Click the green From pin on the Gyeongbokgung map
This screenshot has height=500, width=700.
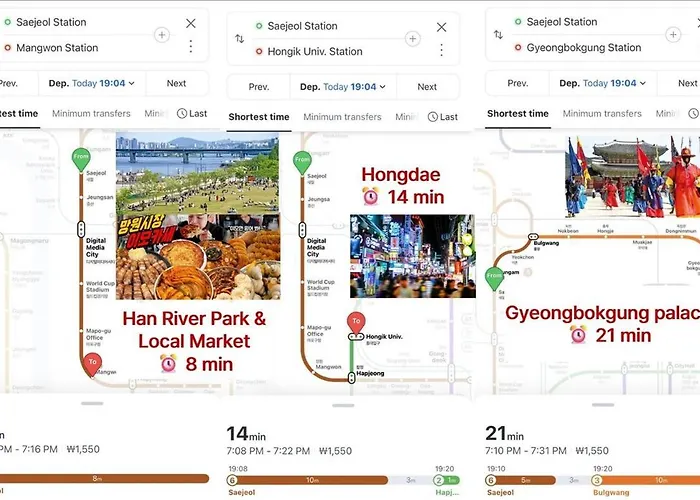(494, 279)
